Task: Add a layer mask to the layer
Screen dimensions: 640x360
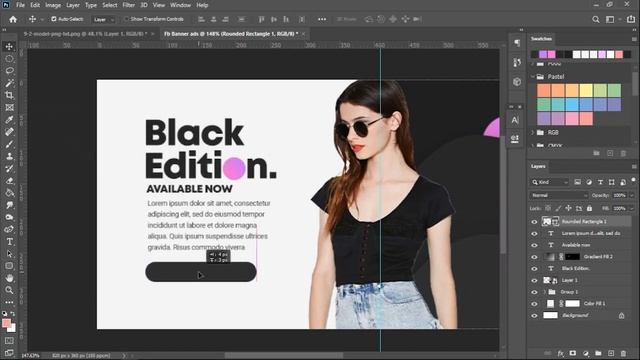Action: 573,353
